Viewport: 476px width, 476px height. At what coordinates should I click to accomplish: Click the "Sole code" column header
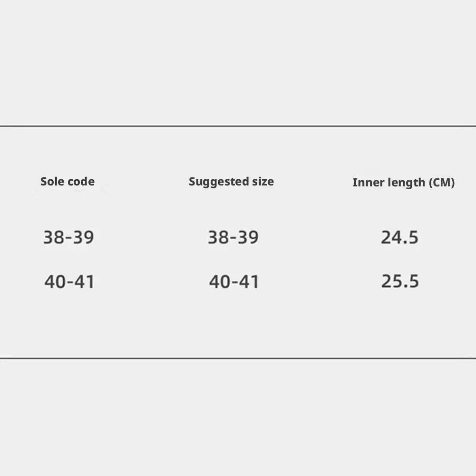68,181
